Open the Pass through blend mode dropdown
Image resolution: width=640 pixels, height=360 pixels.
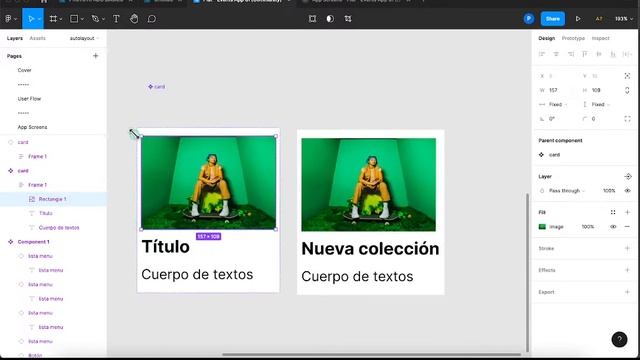[x=567, y=191]
